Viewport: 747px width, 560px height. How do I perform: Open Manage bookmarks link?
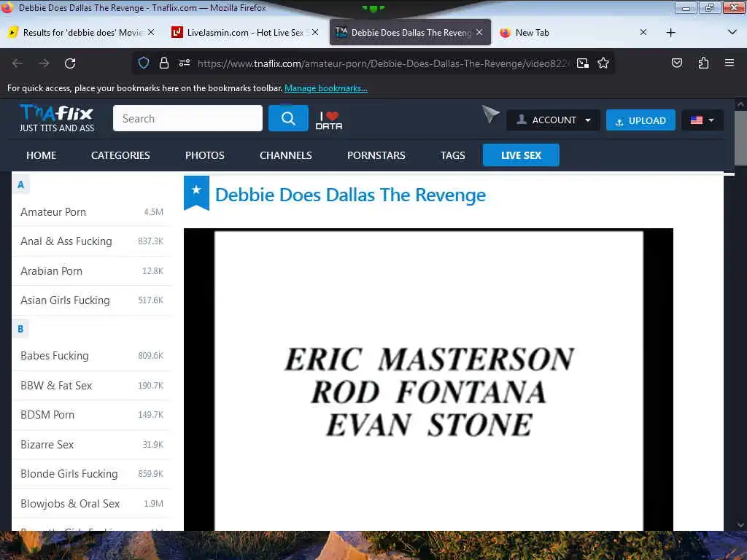point(326,88)
